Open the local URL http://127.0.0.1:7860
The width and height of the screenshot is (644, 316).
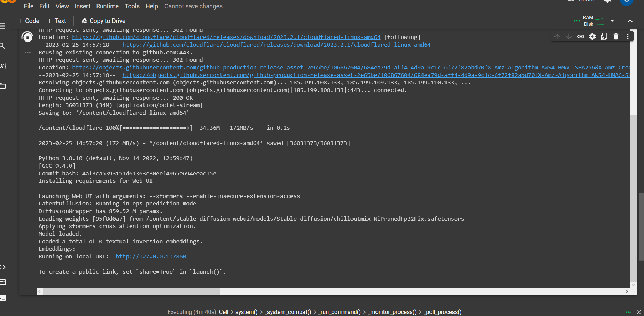tap(150, 256)
